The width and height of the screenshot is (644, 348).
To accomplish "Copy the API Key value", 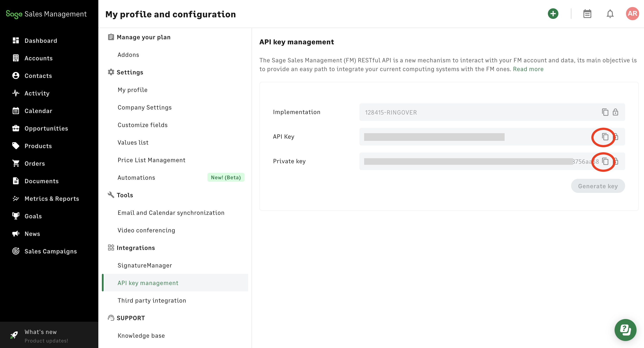I will point(605,137).
